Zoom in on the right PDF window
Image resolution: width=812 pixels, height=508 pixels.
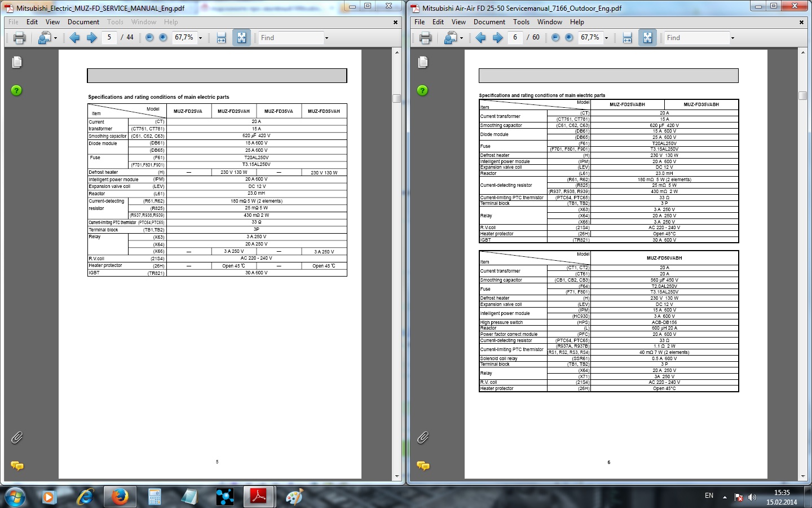(569, 37)
